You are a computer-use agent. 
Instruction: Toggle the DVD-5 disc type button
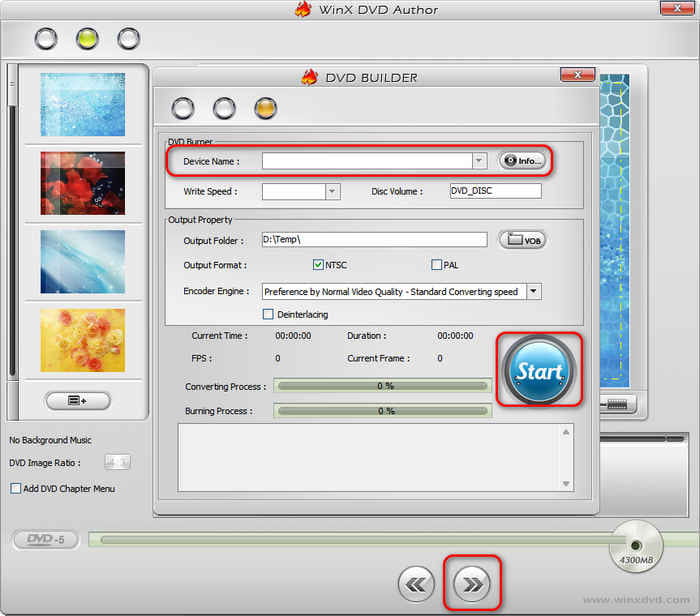point(44,540)
